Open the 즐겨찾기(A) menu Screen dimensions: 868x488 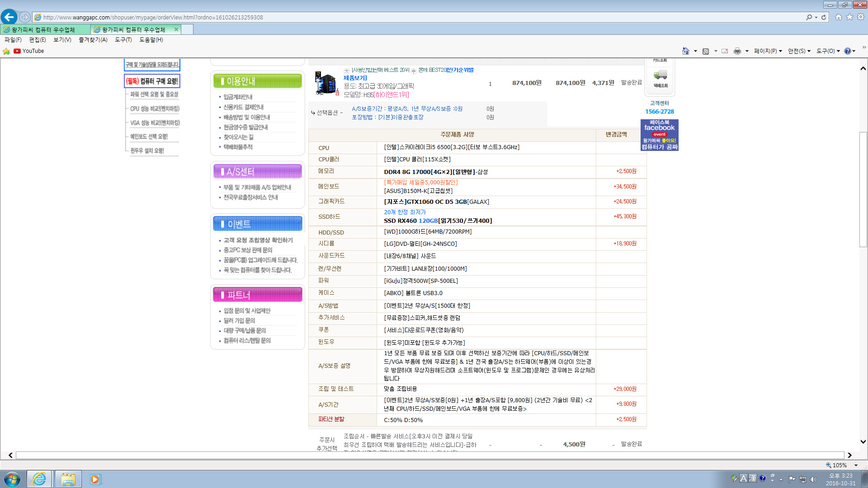coord(93,40)
